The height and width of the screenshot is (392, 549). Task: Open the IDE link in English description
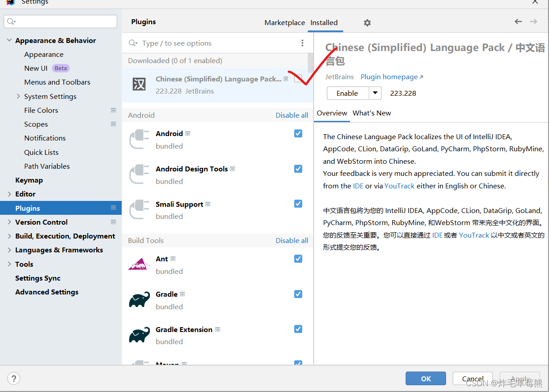coord(358,186)
